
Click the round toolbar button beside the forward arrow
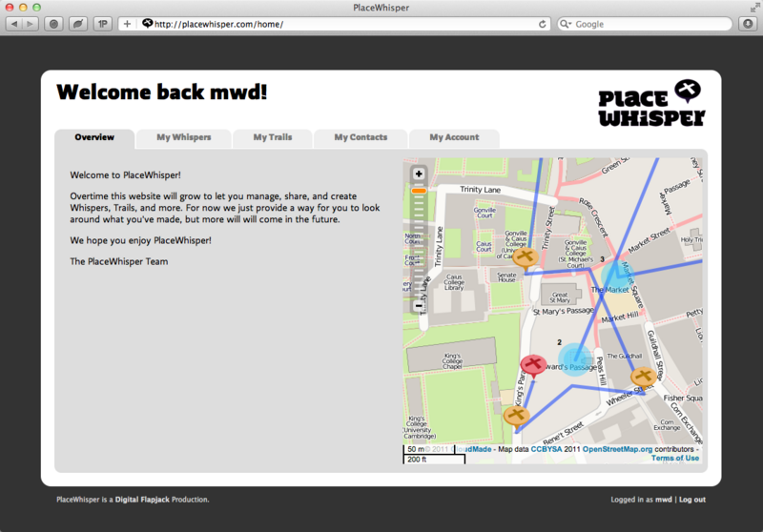point(53,24)
